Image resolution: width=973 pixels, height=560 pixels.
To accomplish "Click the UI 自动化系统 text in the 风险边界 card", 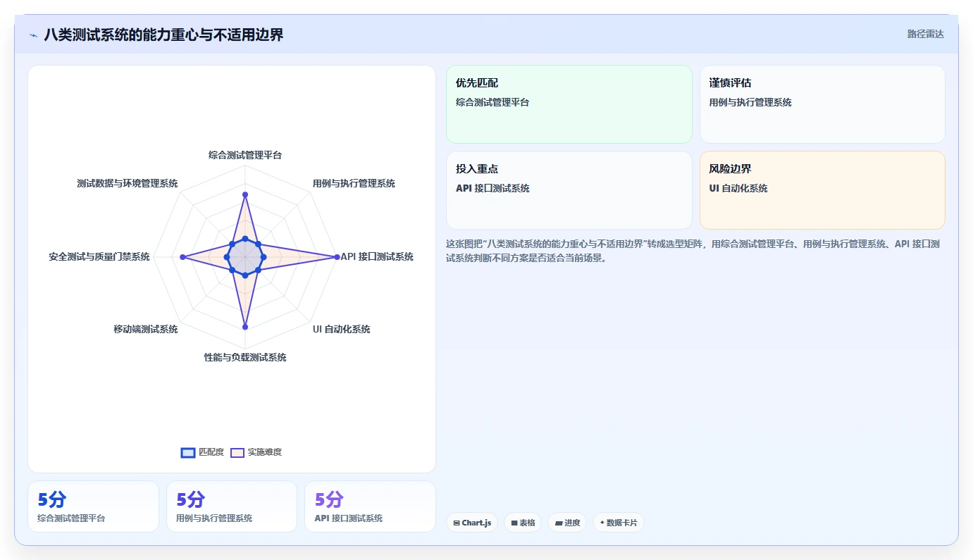I will coord(738,188).
